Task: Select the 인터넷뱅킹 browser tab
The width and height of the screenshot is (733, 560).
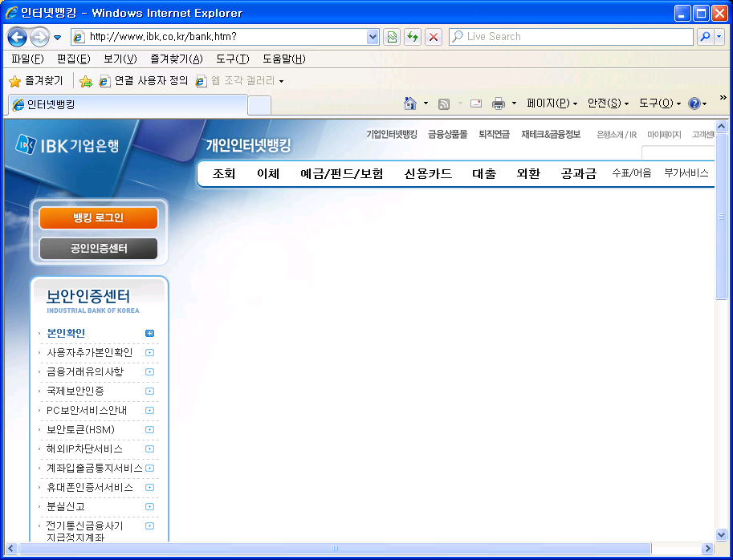Action: click(x=127, y=104)
